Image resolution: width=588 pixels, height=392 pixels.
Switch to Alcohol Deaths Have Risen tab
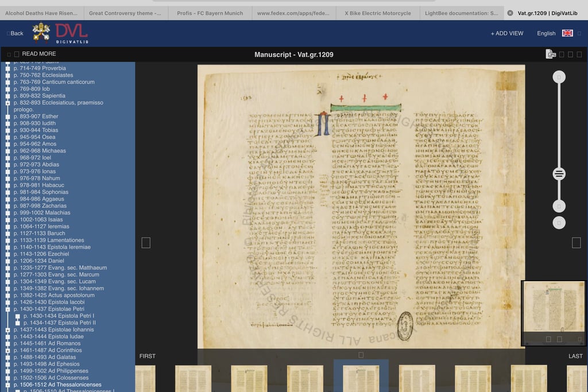coord(41,13)
